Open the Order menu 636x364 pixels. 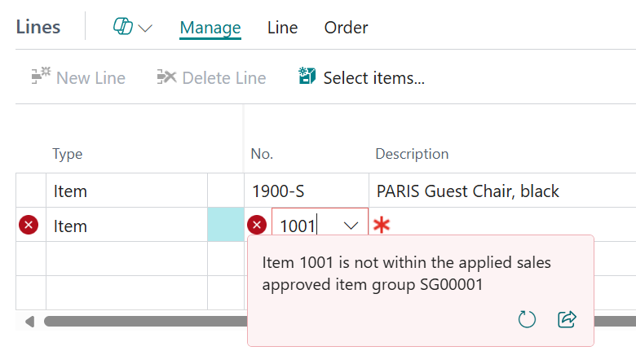[x=346, y=28]
